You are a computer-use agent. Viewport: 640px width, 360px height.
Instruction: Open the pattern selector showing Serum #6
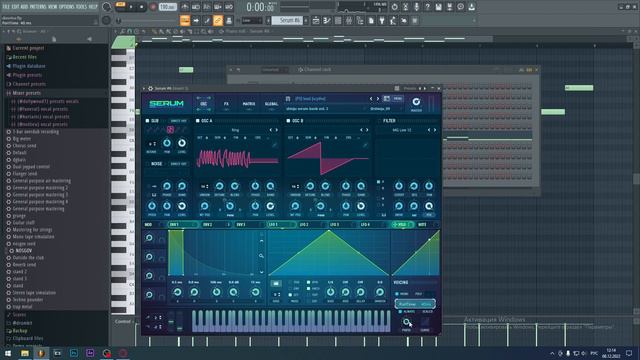click(288, 20)
